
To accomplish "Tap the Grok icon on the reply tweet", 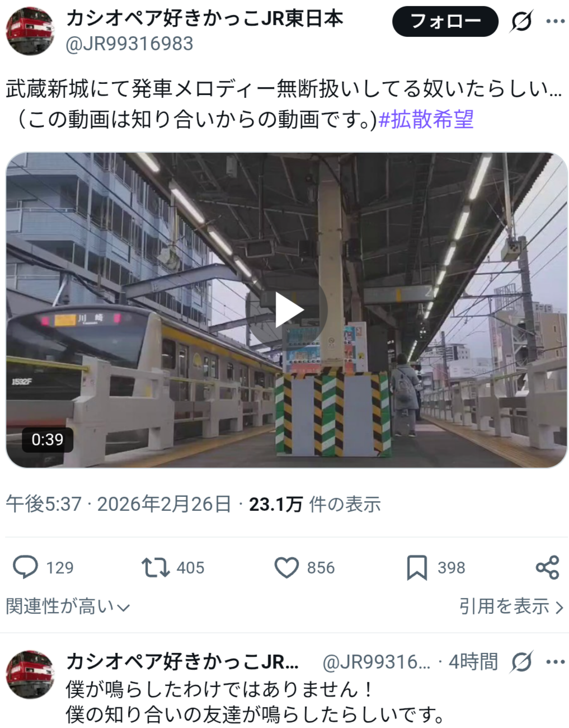I will 521,662.
